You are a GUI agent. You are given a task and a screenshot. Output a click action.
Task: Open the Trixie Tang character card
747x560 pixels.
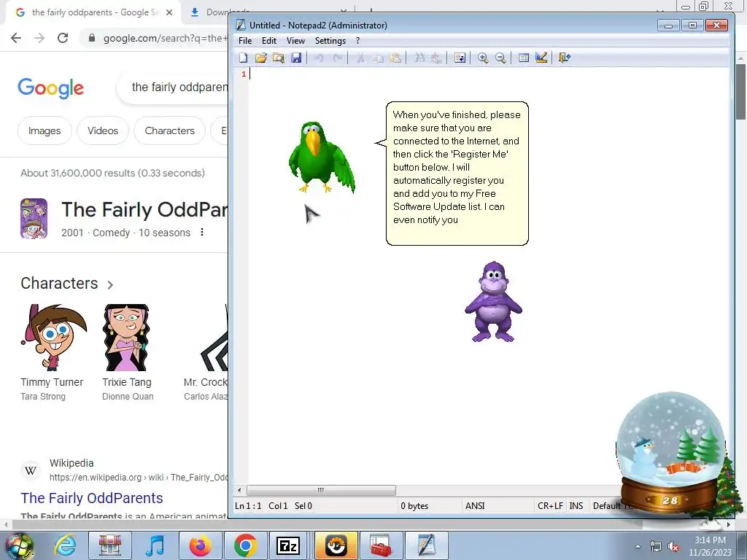(x=127, y=352)
